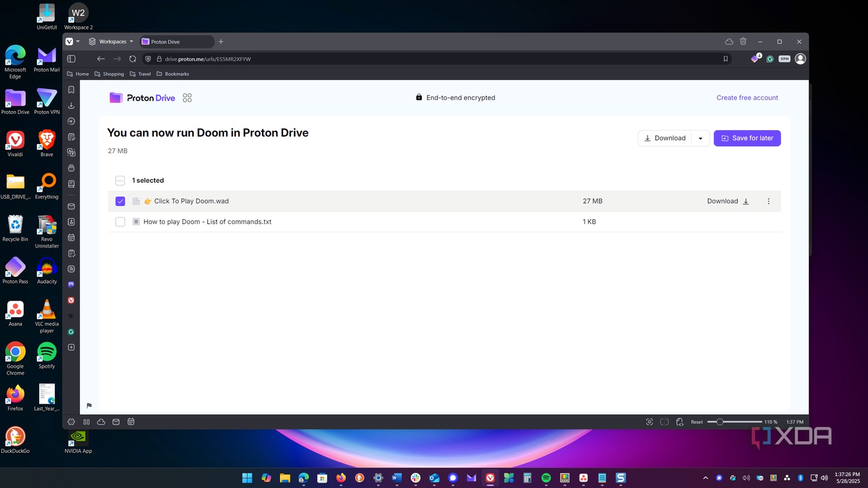Open File Explorer from the taskbar

(x=285, y=478)
